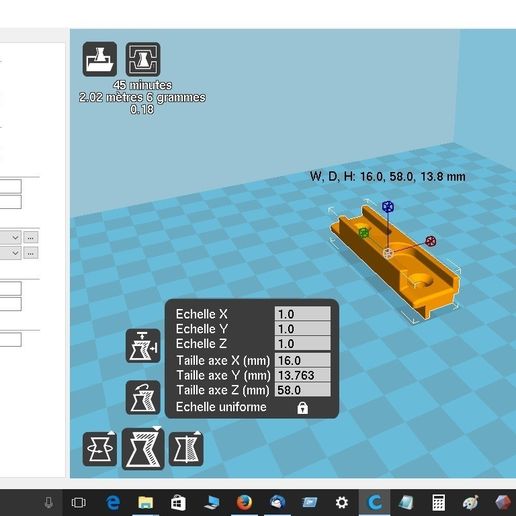Click the Taille axe Z field showing 58.0
Screen dimensions: 516x516
coord(302,390)
